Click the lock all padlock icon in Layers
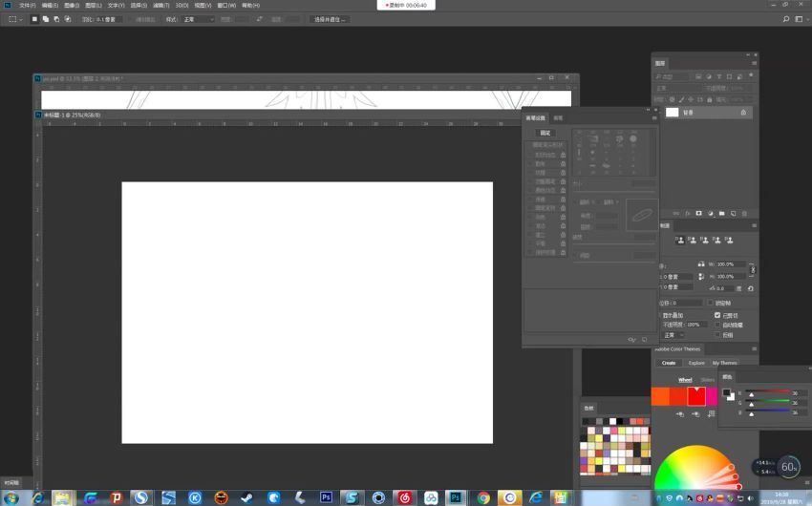This screenshot has height=506, width=812. 710,99
